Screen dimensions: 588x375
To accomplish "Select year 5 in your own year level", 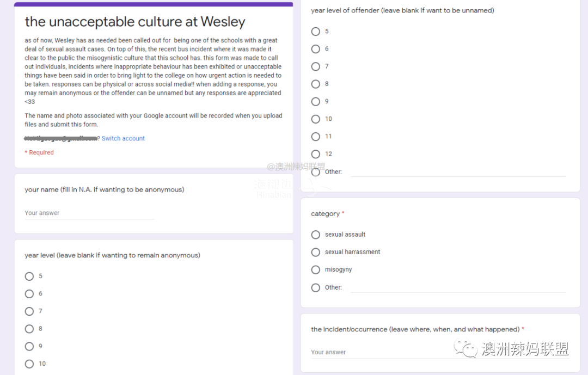I will coord(29,276).
